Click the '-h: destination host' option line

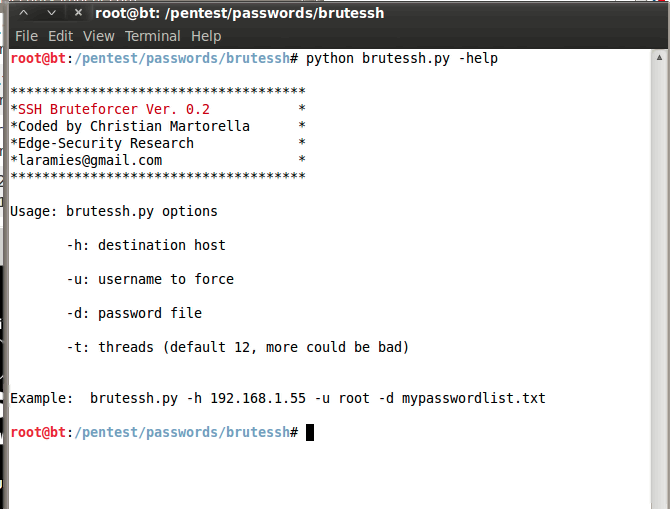146,245
